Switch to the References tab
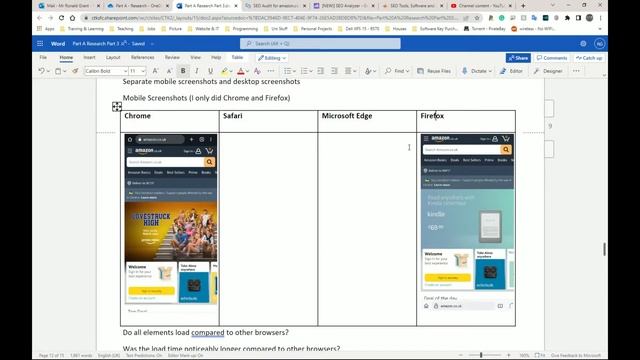Viewport: 640px width, 360px height. point(142,58)
